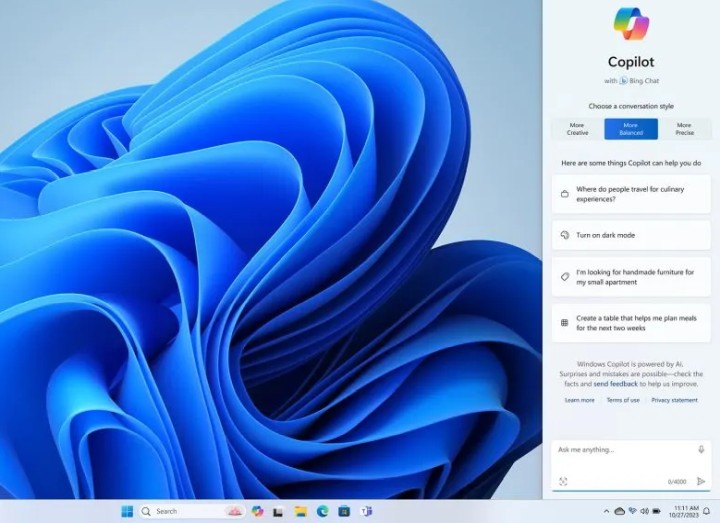The width and height of the screenshot is (720, 523).
Task: Open the Wi-Fi network tray icon
Action: point(632,511)
